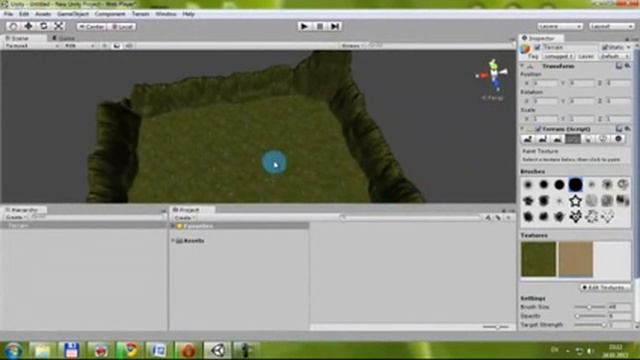Open the Terrain Settings tool
This screenshot has width=640, height=360.
[618, 139]
